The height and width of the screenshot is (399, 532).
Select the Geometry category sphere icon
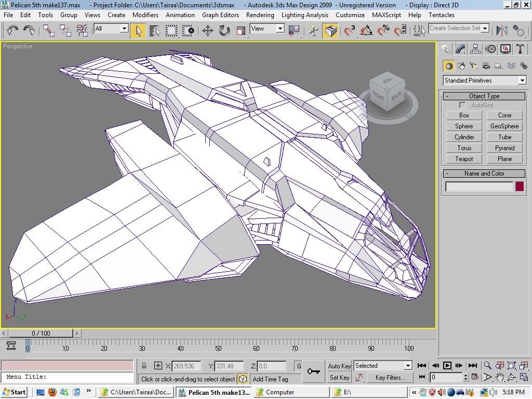point(449,66)
